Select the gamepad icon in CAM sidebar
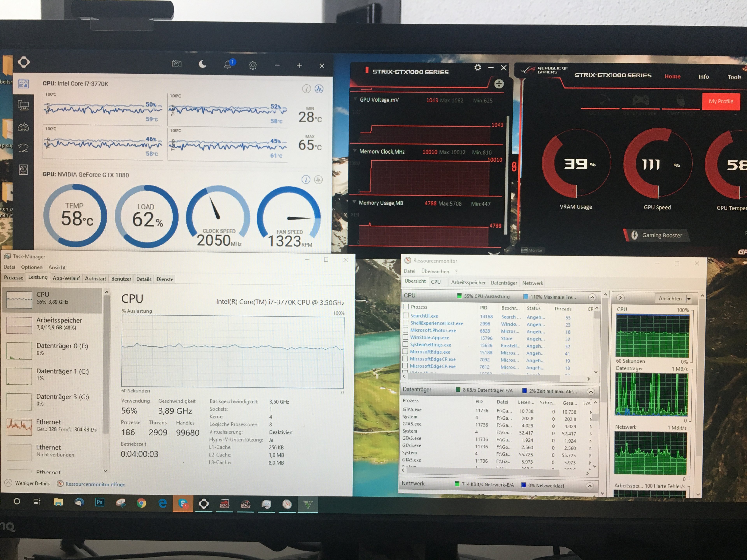The image size is (747, 560). tap(23, 127)
